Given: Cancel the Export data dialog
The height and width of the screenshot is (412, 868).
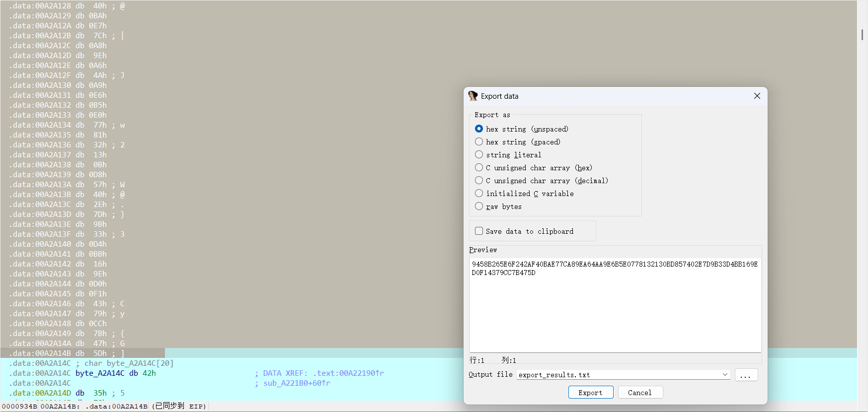Looking at the screenshot, I should 639,393.
